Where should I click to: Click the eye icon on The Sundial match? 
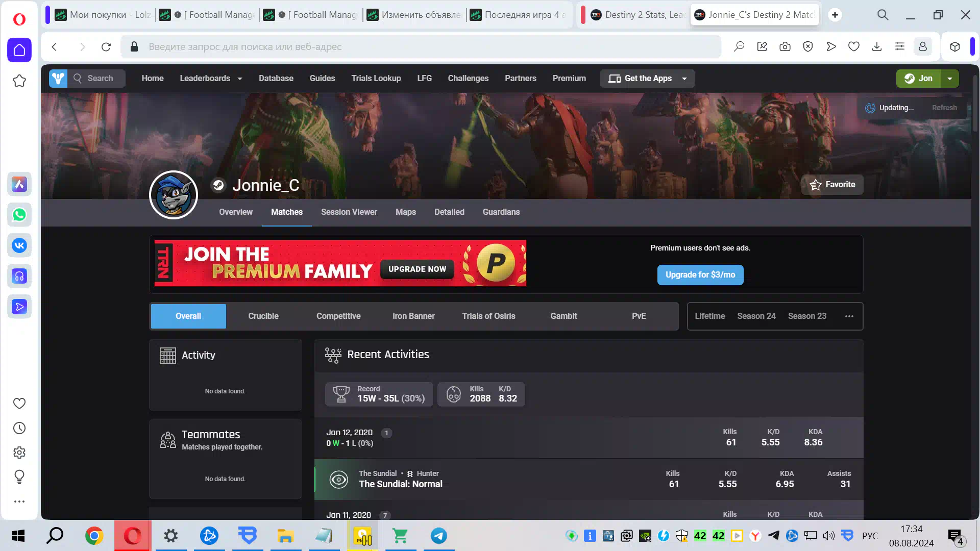coord(338,480)
